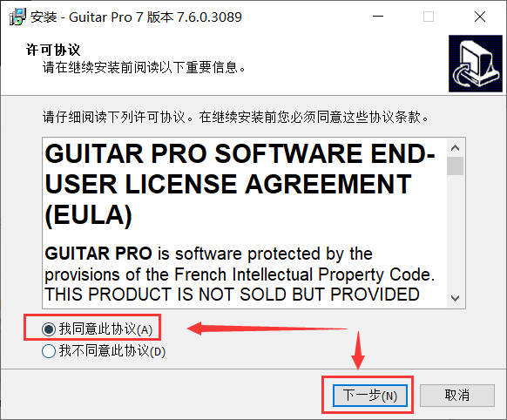Close the Guitar Pro 7 setup window

click(x=480, y=17)
